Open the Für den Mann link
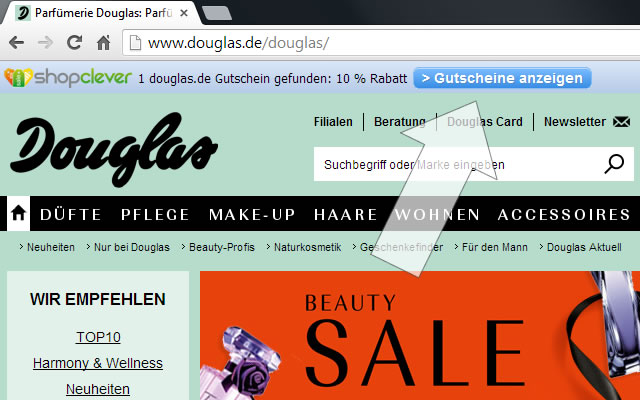640x400 pixels. (x=495, y=247)
